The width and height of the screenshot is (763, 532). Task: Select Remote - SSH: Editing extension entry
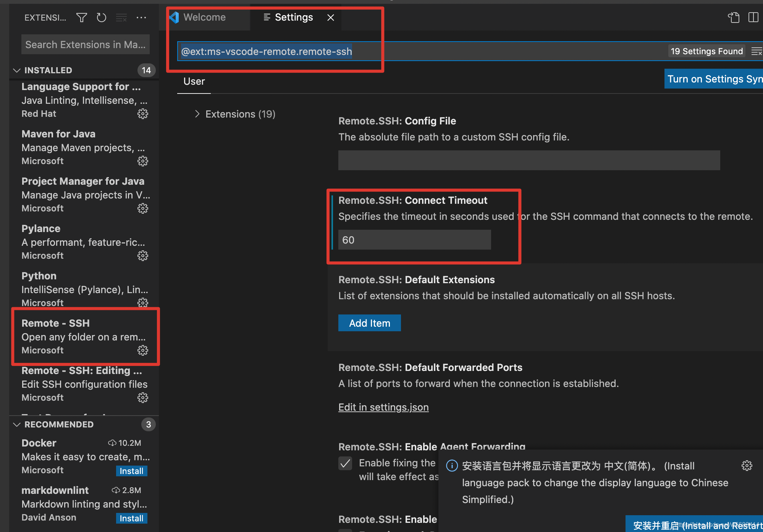tap(85, 384)
